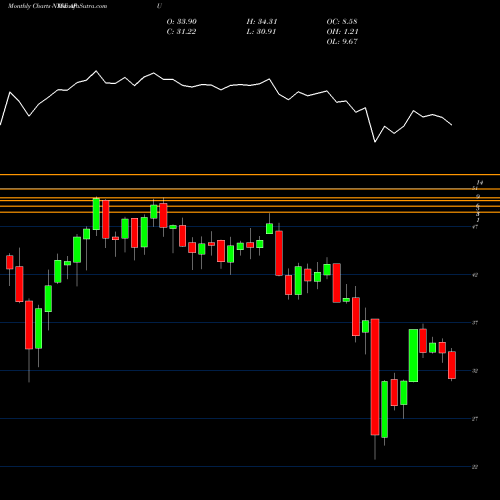This screenshot has width=500, height=500.
Task: Click the 47 price axis label
Action: coord(475,227)
